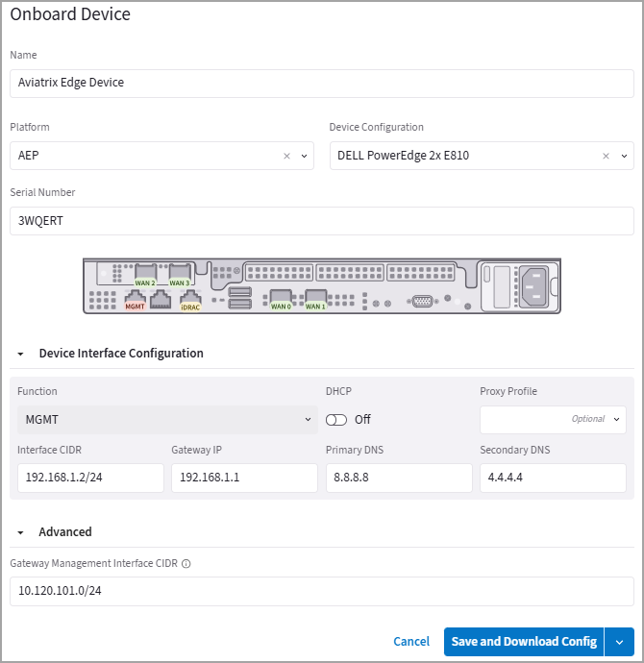Screen dimensions: 644x663
Task: Toggle the DHCP switch on
Action: point(336,420)
